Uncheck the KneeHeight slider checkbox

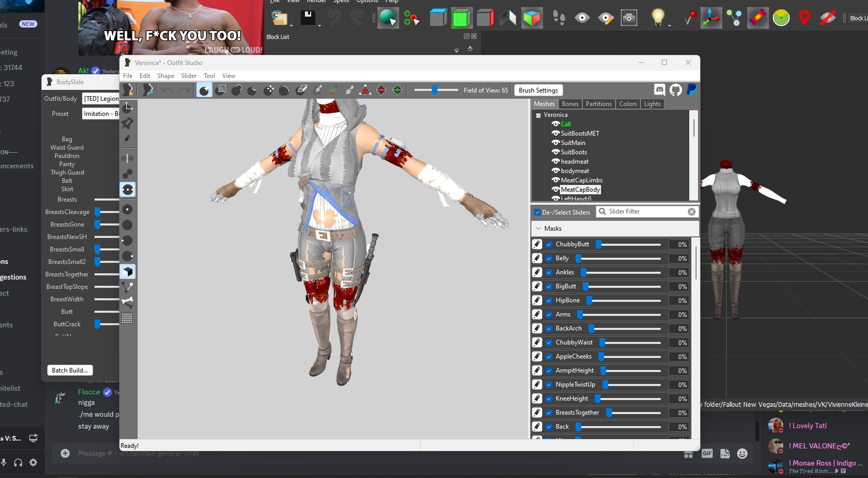pyautogui.click(x=549, y=399)
